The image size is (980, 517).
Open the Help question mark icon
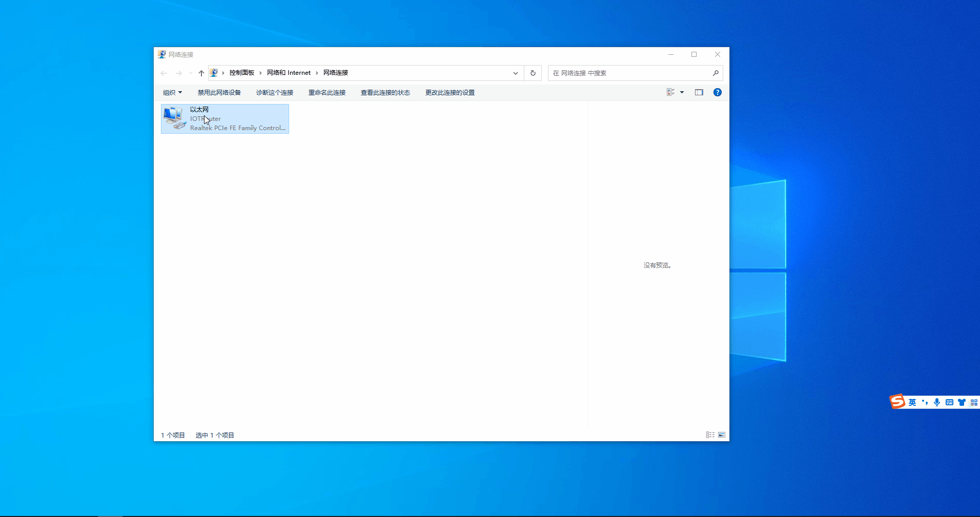[x=718, y=92]
